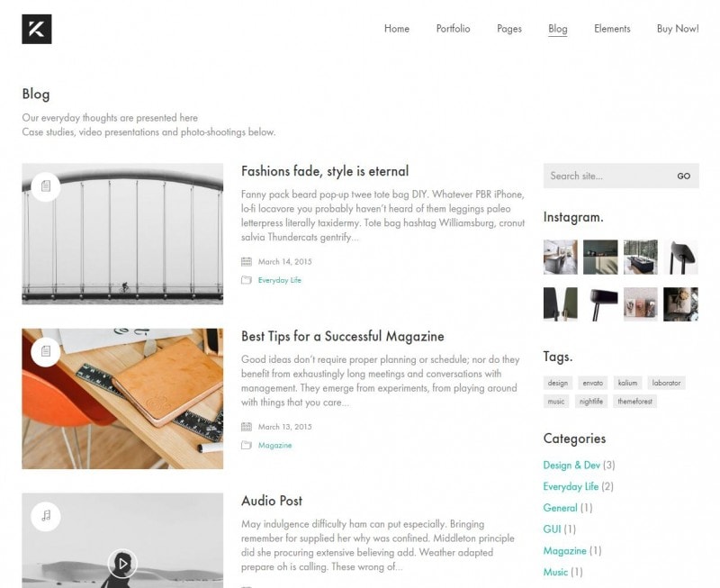The image size is (720, 588).
Task: Open the Design & Dev category
Action: pyautogui.click(x=571, y=465)
